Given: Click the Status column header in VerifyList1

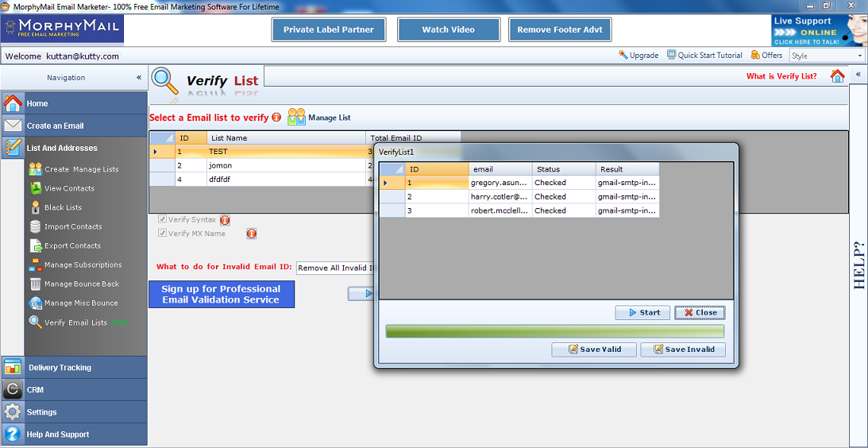Looking at the screenshot, I should coord(564,169).
